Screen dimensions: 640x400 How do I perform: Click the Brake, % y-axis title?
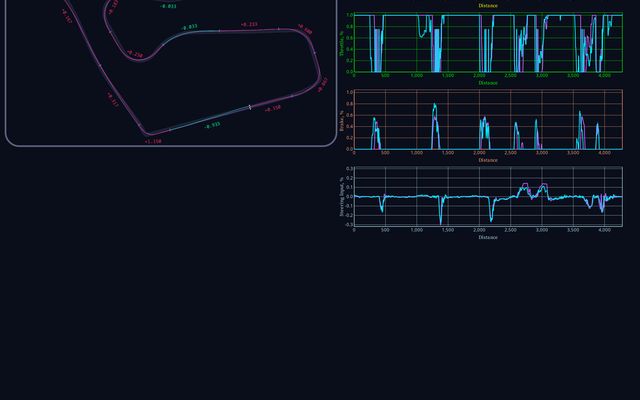pyautogui.click(x=339, y=120)
